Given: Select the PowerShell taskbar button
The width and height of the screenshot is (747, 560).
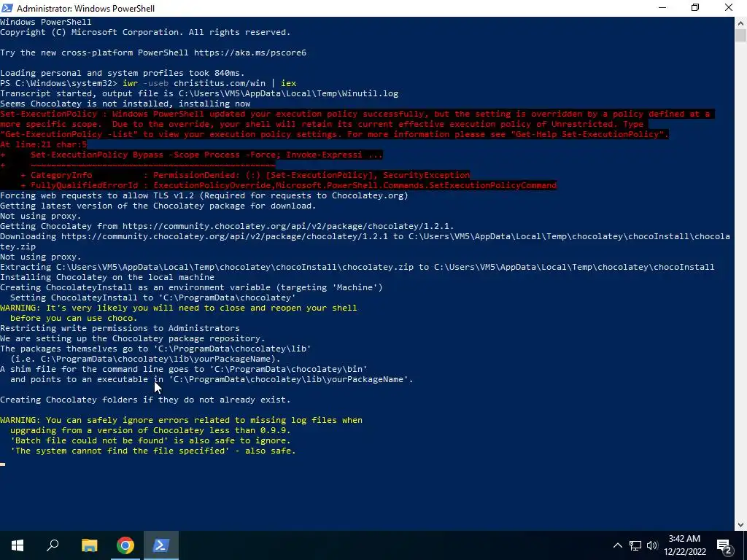Looking at the screenshot, I should (160, 545).
